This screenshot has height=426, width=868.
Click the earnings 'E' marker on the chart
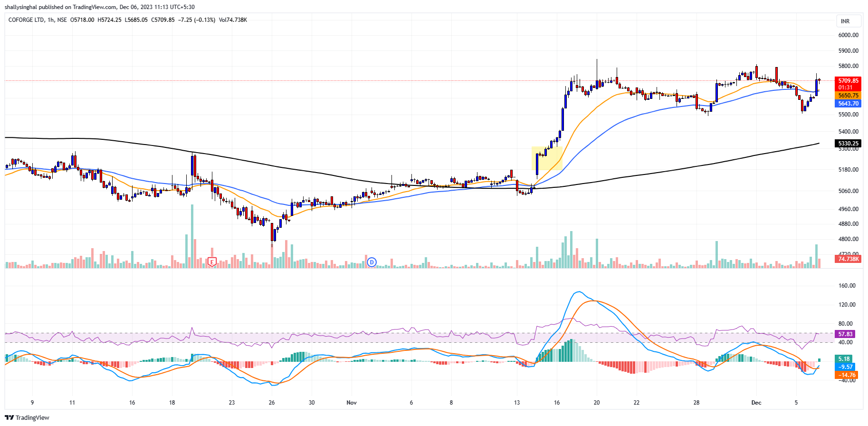(x=212, y=261)
